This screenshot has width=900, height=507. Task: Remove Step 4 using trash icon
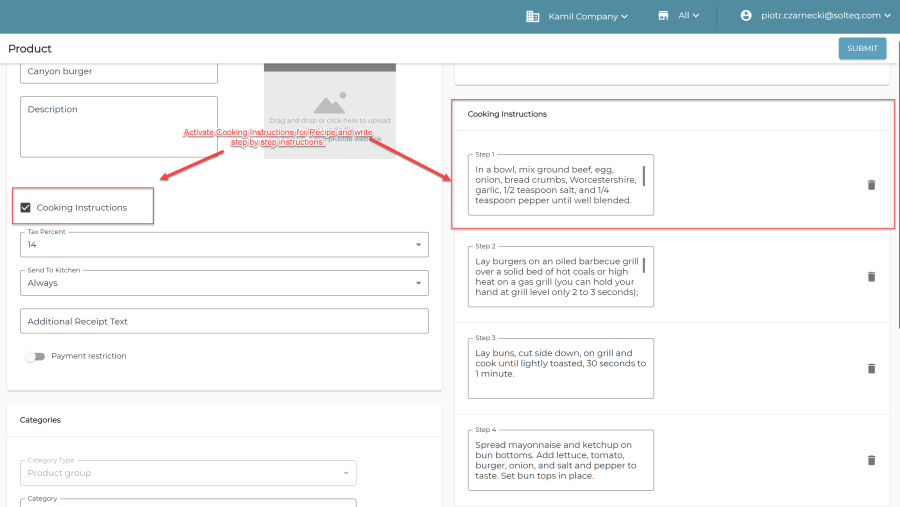(x=871, y=460)
